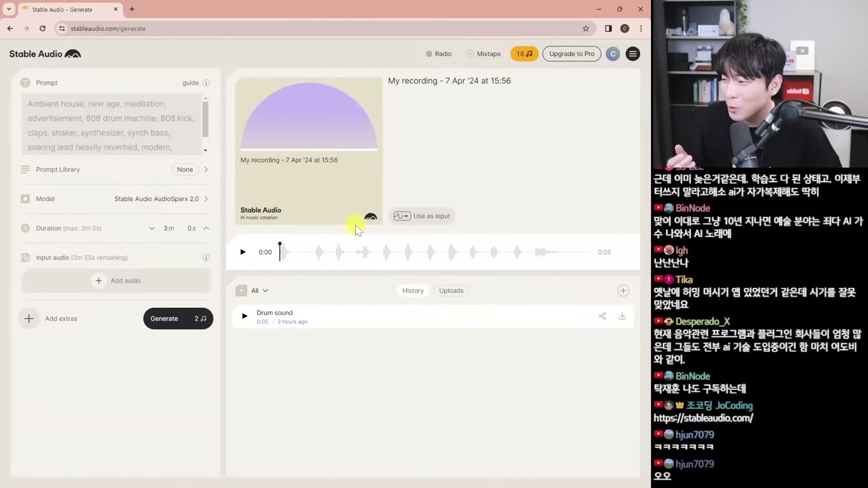Click the prompt box scrollbar down arrow
This screenshot has width=868, height=488.
point(205,151)
